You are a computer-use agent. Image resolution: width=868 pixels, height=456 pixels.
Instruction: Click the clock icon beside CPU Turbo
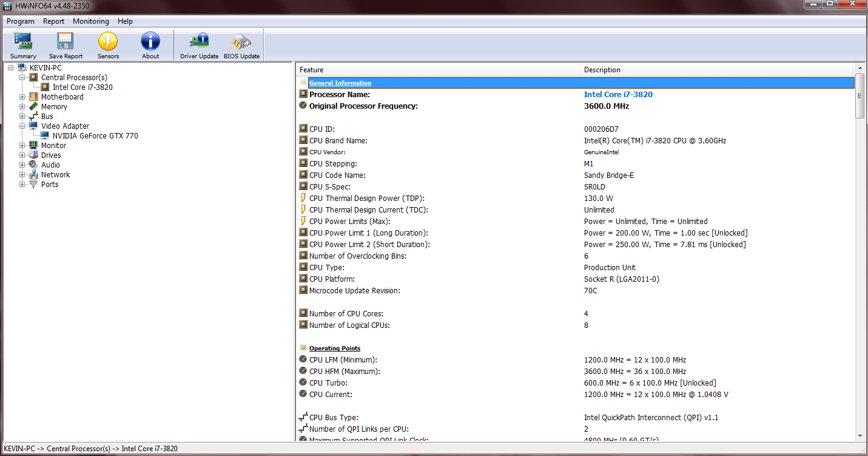[303, 383]
